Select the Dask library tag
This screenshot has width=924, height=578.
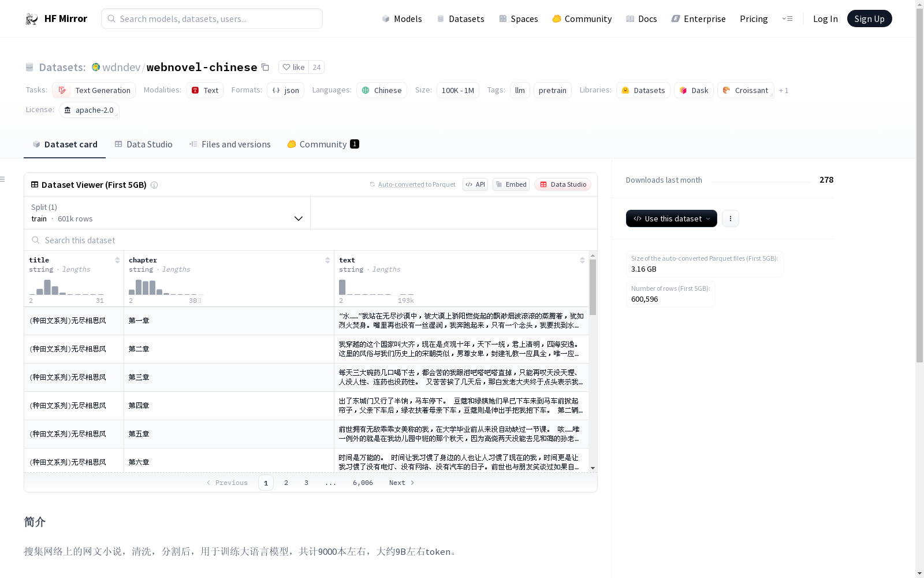[x=694, y=90]
